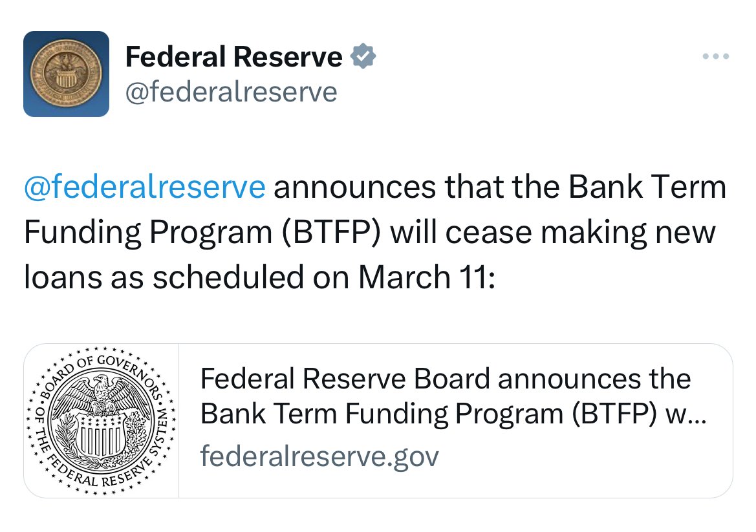Image resolution: width=756 pixels, height=532 pixels.
Task: Click the "March 11:" text in the tweet
Action: point(426,277)
